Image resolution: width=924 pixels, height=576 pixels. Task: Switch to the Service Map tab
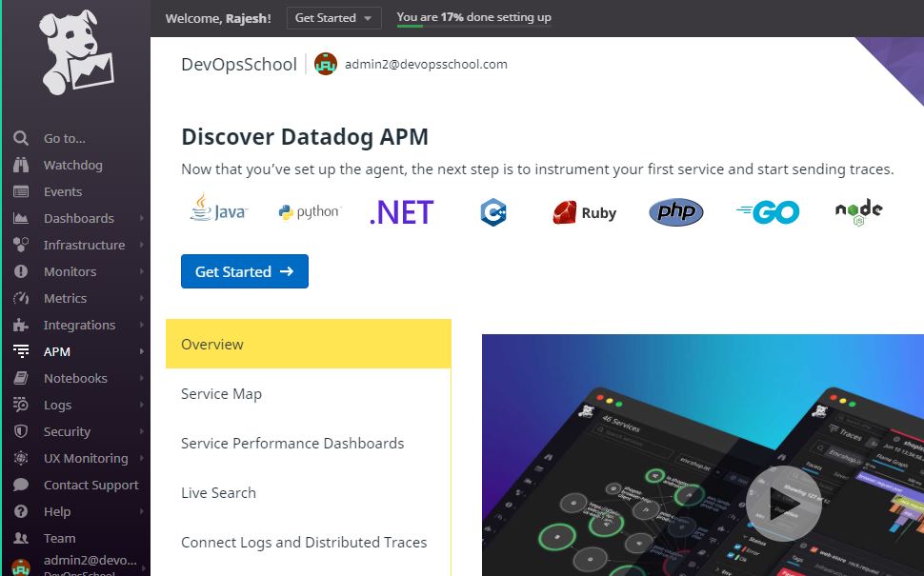(x=221, y=394)
